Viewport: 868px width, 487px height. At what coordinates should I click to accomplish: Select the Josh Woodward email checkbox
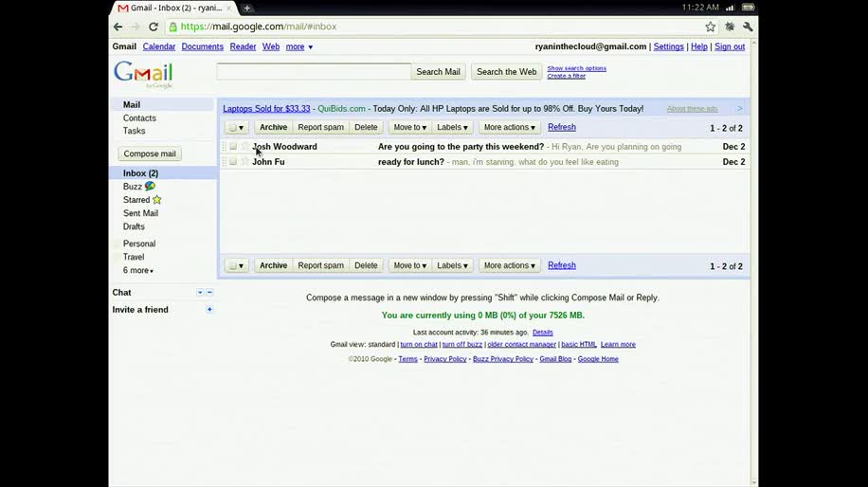point(233,146)
